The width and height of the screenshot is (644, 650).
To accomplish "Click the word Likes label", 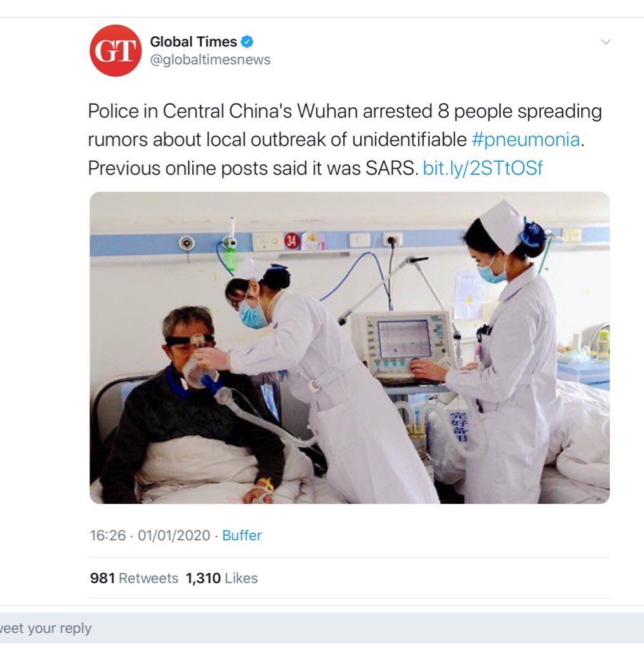I will [x=241, y=578].
